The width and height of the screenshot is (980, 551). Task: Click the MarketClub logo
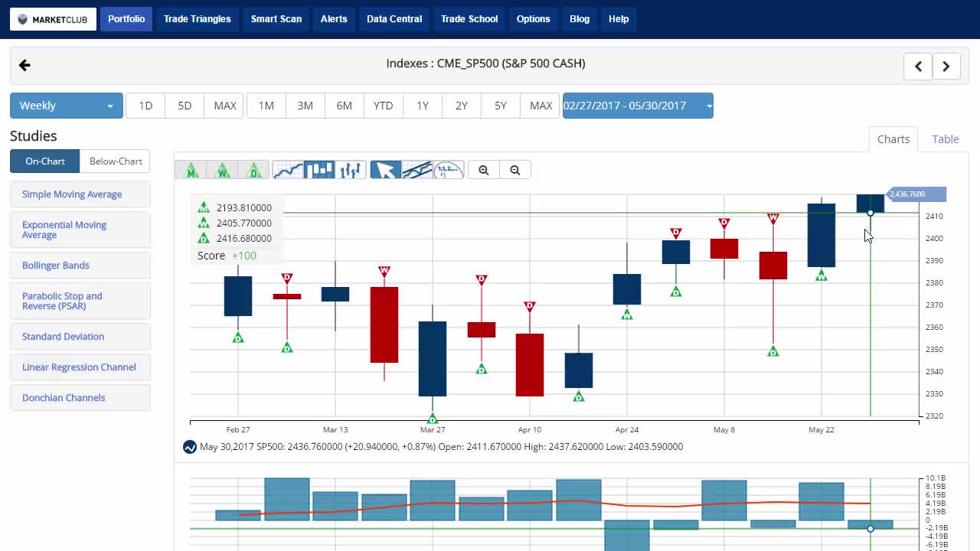54,19
